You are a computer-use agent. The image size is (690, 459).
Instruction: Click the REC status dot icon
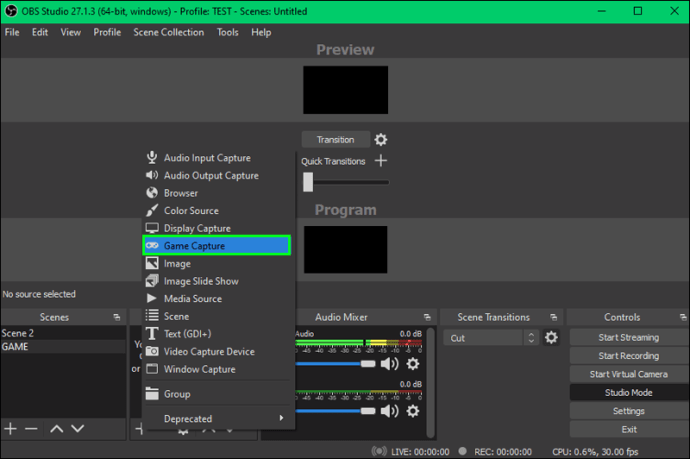click(462, 451)
